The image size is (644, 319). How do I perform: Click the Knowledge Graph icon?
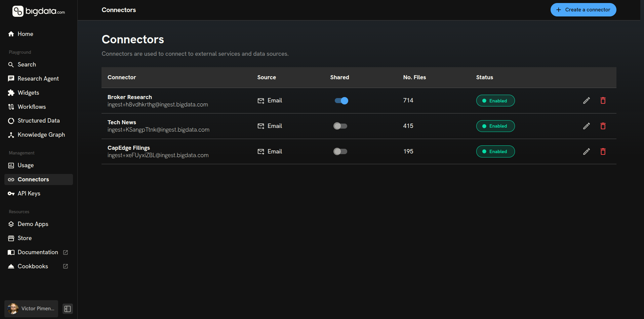point(11,135)
